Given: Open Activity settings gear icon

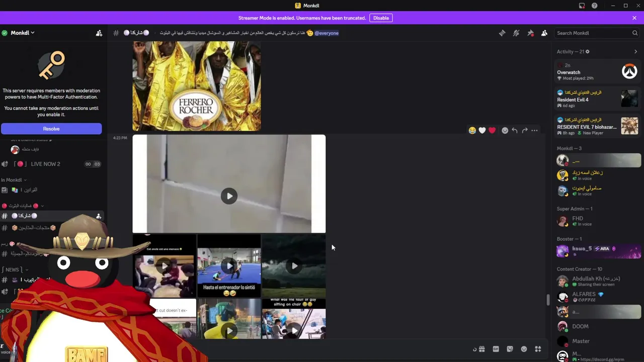Looking at the screenshot, I should pyautogui.click(x=588, y=51).
